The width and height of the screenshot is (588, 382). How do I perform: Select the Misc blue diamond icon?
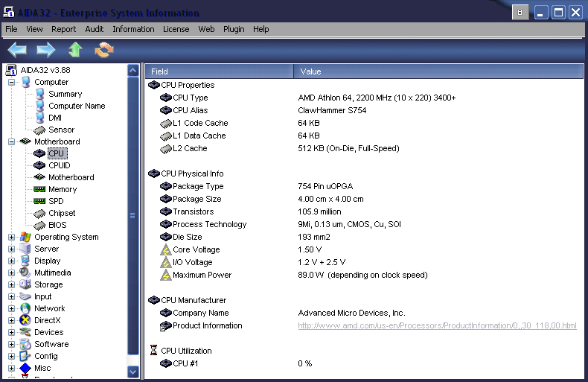[x=25, y=368]
